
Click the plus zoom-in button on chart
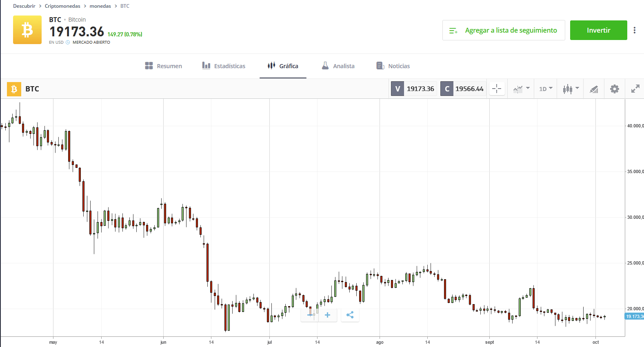[x=327, y=315]
